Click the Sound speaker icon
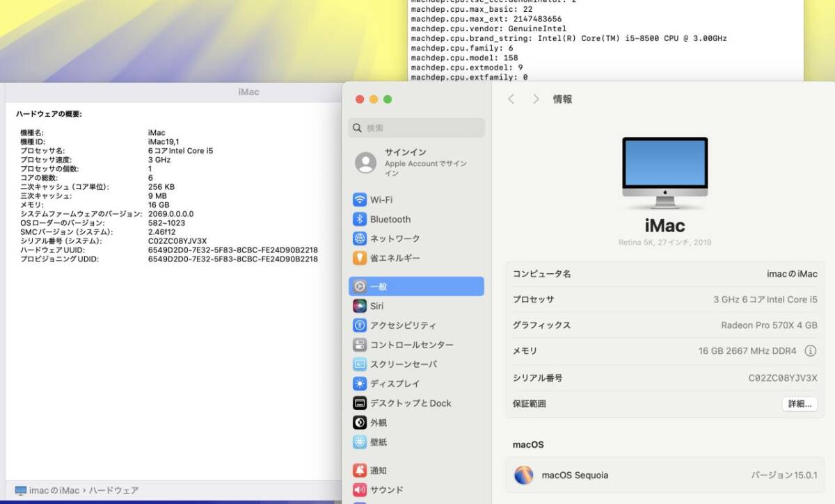The width and height of the screenshot is (835, 504). (x=360, y=490)
